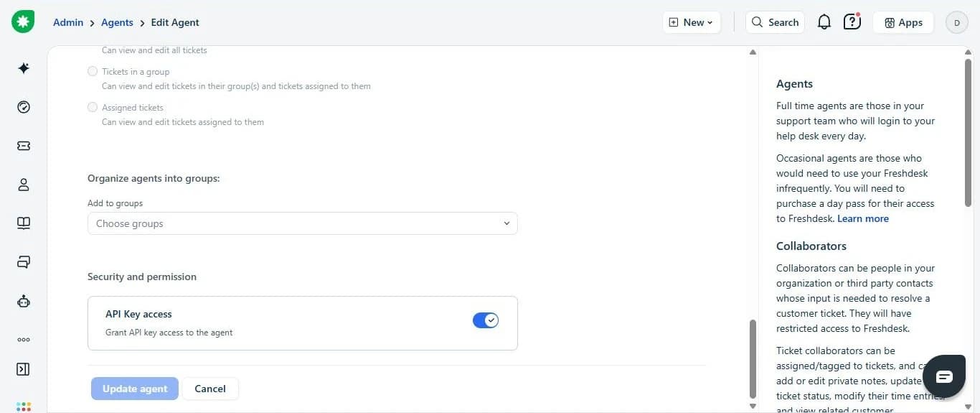Open the New dropdown menu
The image size is (980, 413).
point(691,22)
